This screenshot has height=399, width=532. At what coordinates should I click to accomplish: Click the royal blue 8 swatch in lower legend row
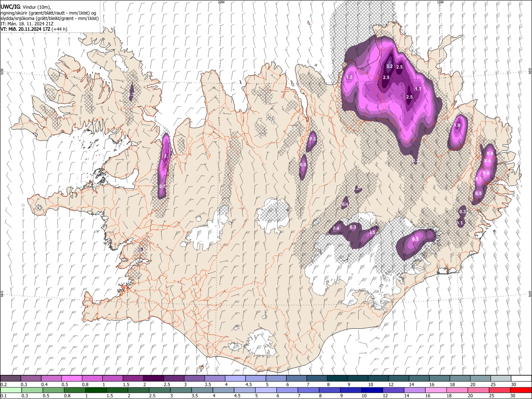330,390
